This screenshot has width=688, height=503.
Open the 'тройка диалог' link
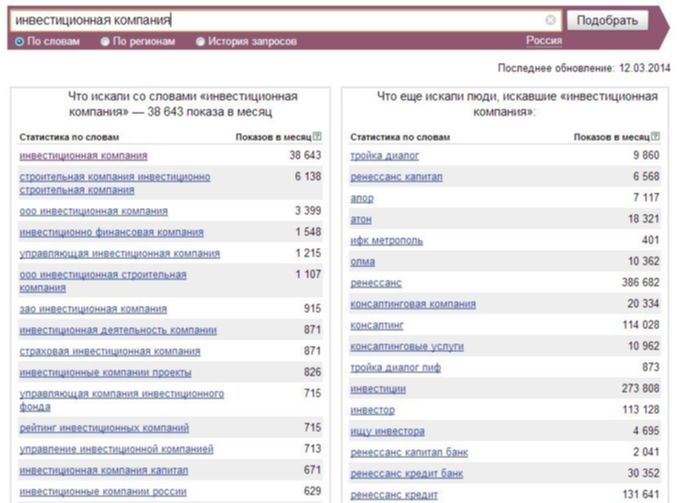point(384,155)
